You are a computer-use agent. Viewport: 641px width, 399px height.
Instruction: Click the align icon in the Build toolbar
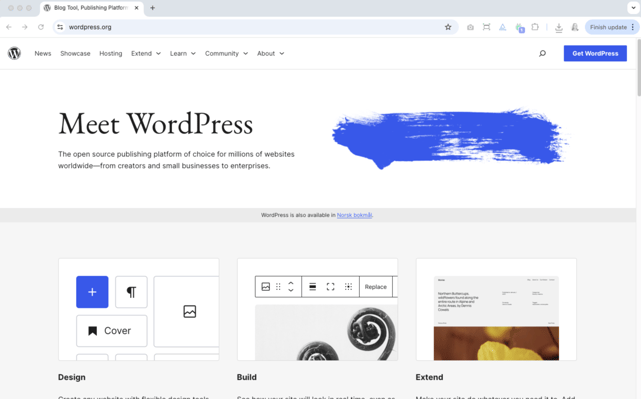312,287
